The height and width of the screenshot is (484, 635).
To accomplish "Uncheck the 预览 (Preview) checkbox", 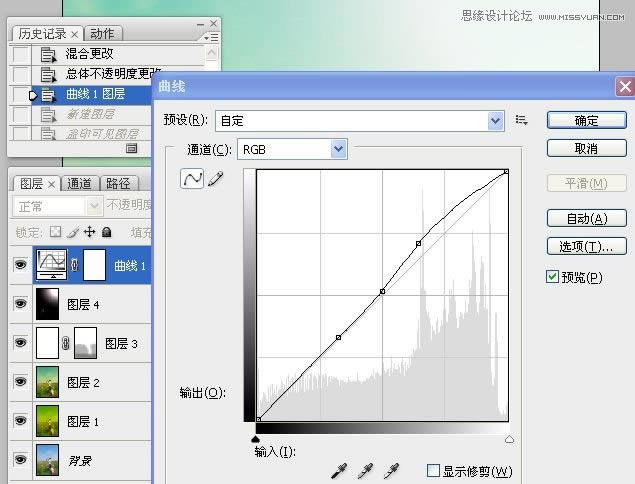I will coord(553,277).
